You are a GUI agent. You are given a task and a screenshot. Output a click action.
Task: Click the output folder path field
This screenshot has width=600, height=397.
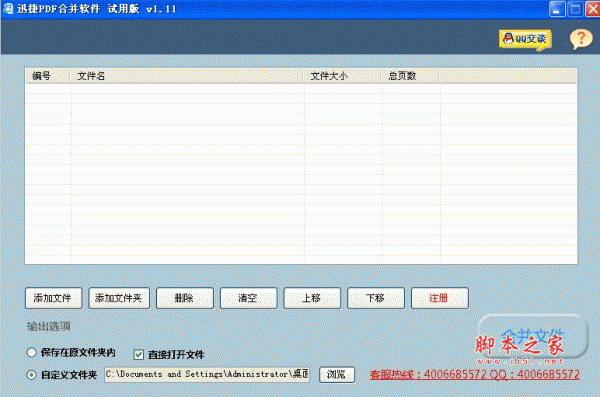tap(207, 374)
